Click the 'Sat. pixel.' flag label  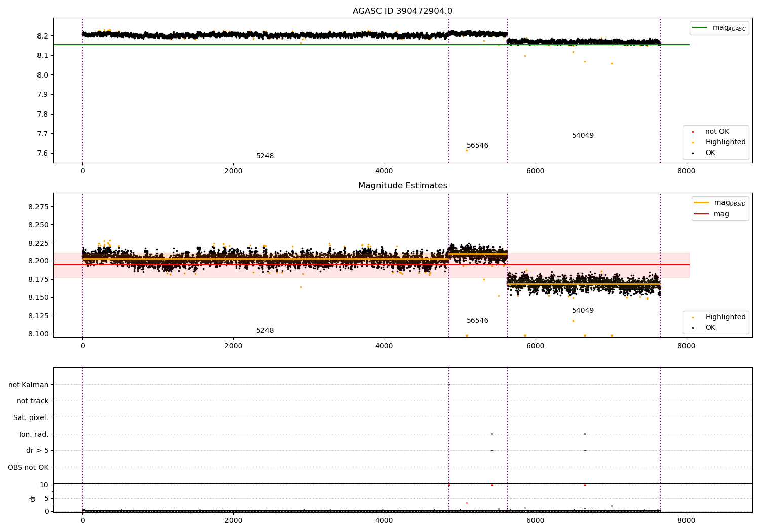pos(31,418)
